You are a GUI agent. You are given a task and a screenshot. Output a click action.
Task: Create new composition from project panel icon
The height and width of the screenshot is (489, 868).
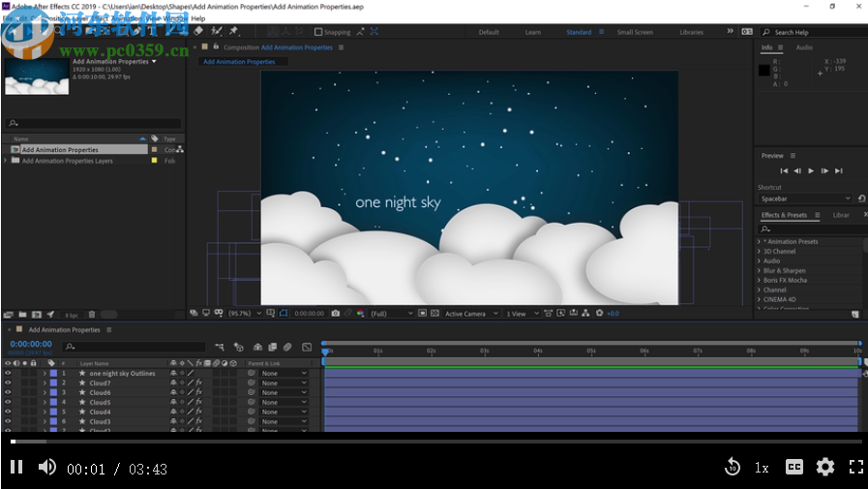tap(36, 314)
